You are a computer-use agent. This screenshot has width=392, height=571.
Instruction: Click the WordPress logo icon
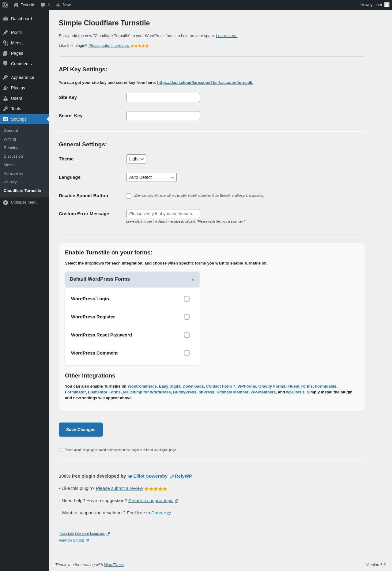coord(5,5)
